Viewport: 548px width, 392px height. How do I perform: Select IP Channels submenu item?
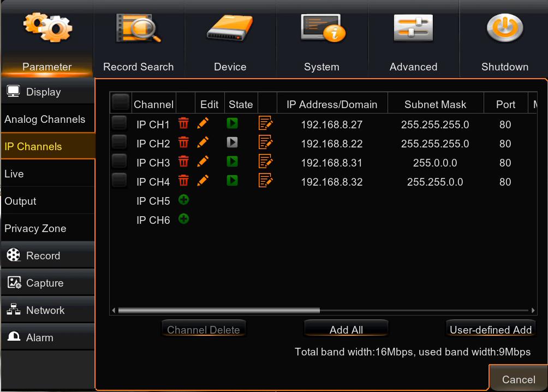48,146
